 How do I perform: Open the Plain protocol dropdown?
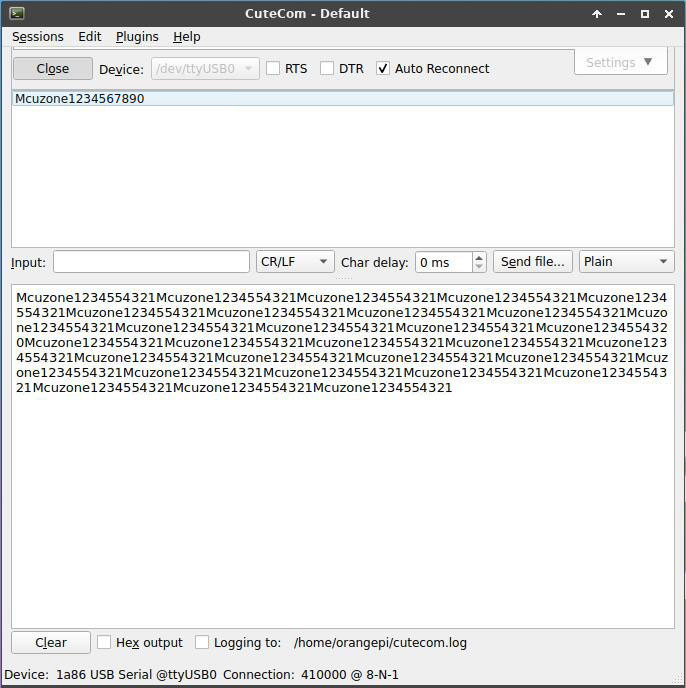pos(626,262)
